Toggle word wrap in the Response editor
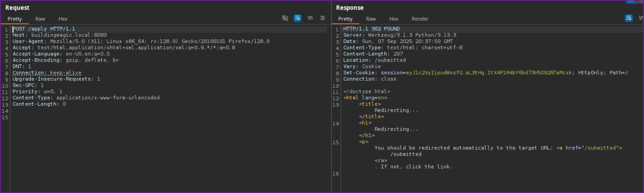The image size is (644, 193). click(629, 18)
